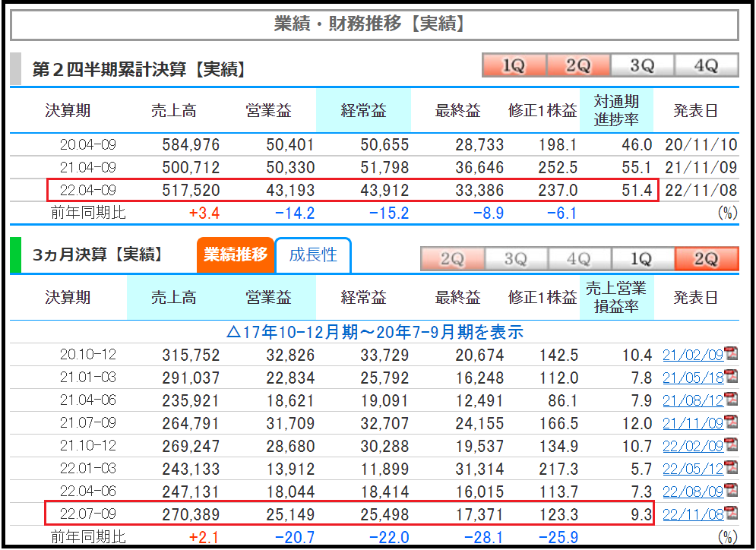This screenshot has height=550, width=756.
Task: Select greyed 2Q button in 3ヵ月決算
Action: coord(452,259)
